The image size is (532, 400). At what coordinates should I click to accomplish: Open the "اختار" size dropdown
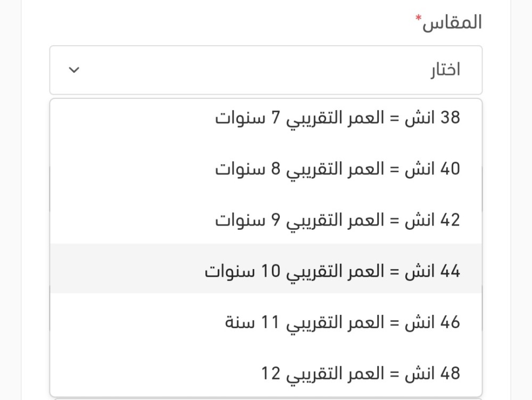click(x=266, y=70)
